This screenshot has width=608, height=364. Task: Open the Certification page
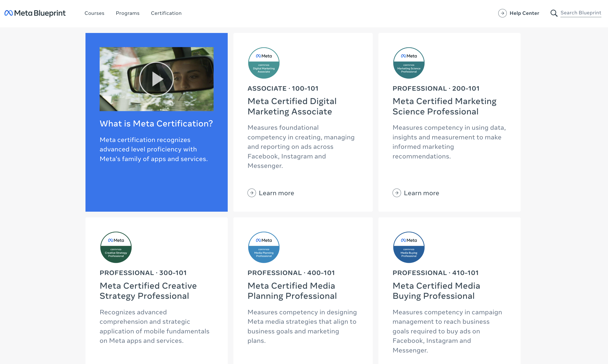point(166,13)
